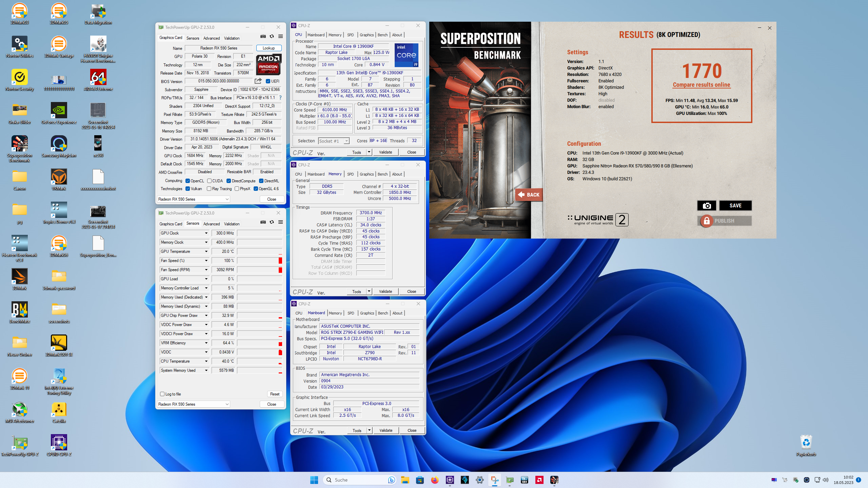The image size is (868, 488).
Task: Switch to Advanced tab in top GPU-Z window
Action: pyautogui.click(x=212, y=38)
